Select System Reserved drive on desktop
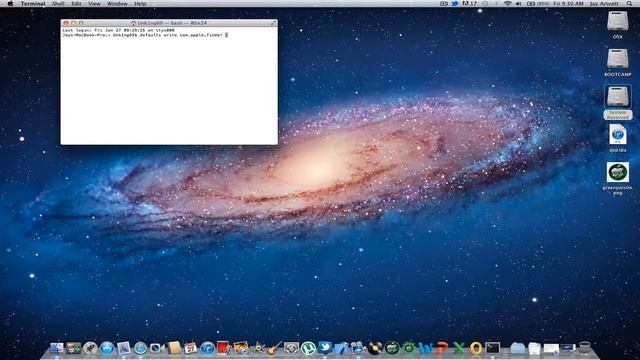The width and height of the screenshot is (640, 360). point(618,97)
